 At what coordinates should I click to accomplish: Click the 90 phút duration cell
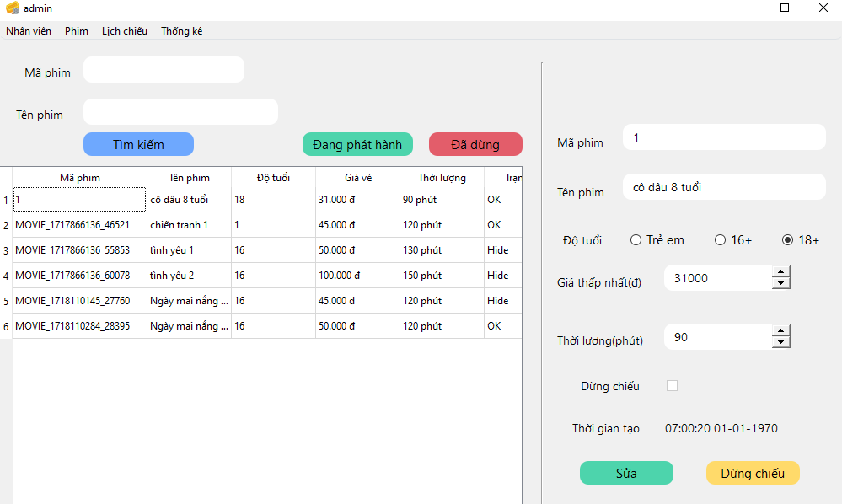[x=442, y=200]
